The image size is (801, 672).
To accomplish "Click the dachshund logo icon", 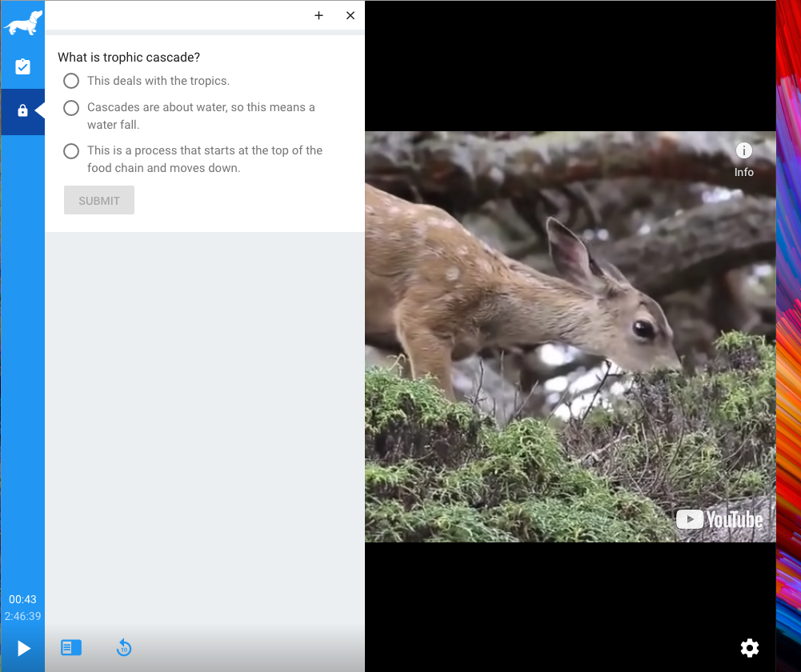I will [x=23, y=22].
